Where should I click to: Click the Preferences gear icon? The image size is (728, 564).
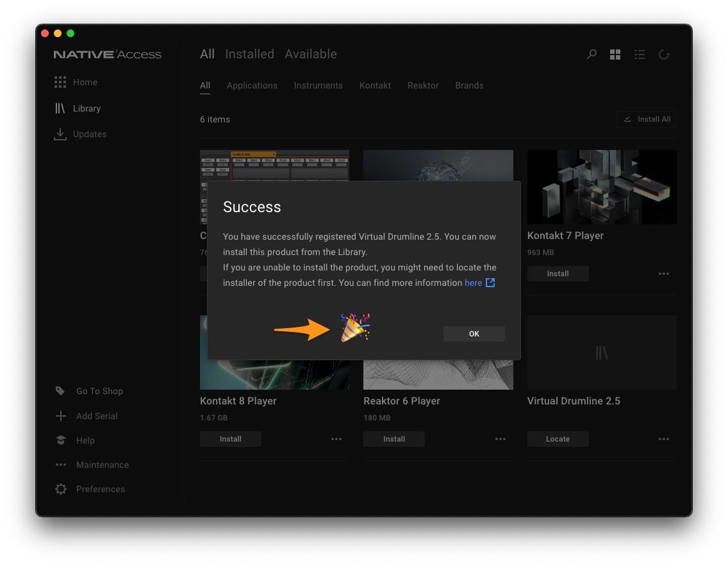click(x=61, y=489)
